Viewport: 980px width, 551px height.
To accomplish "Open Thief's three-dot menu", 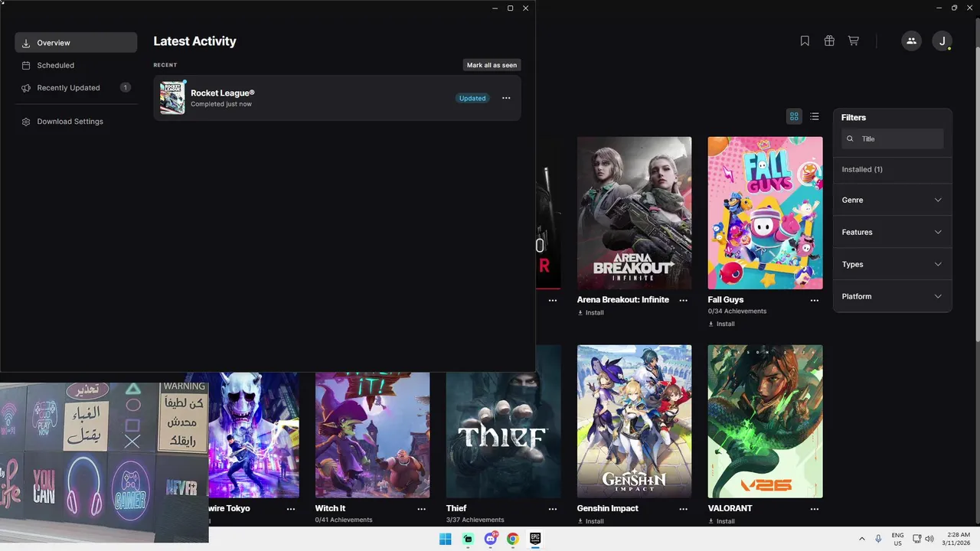I will [x=552, y=509].
